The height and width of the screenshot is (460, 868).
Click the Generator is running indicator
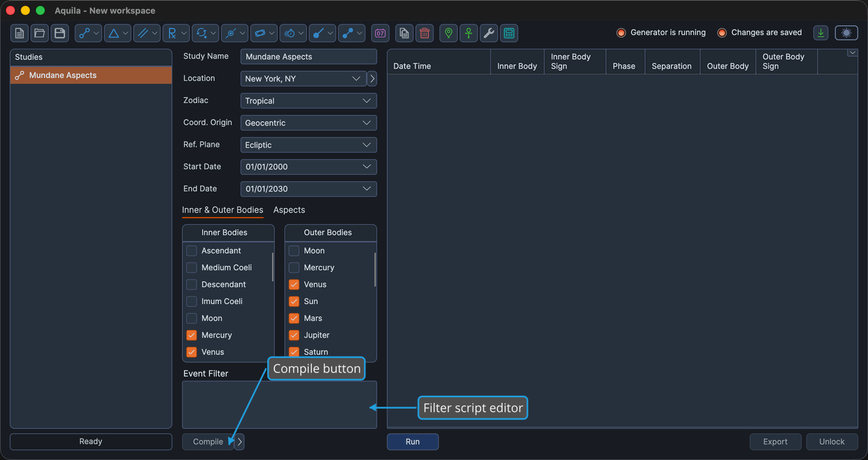coord(661,32)
